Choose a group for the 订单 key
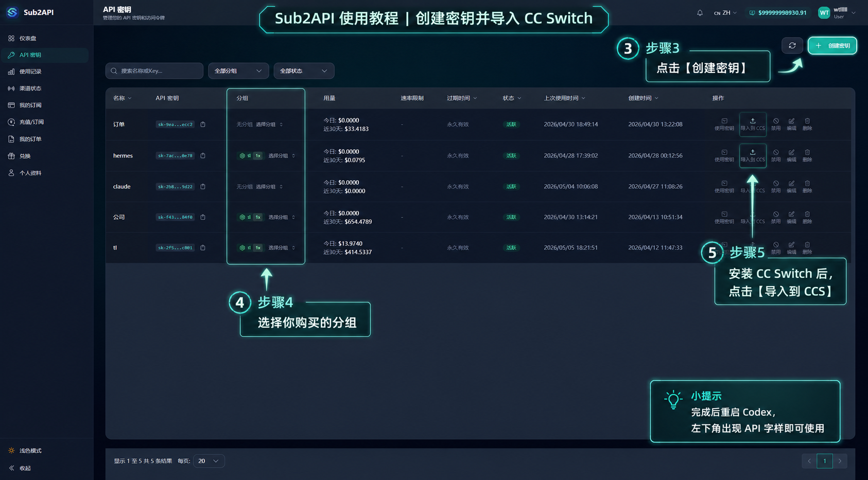This screenshot has width=868, height=480. 269,125
